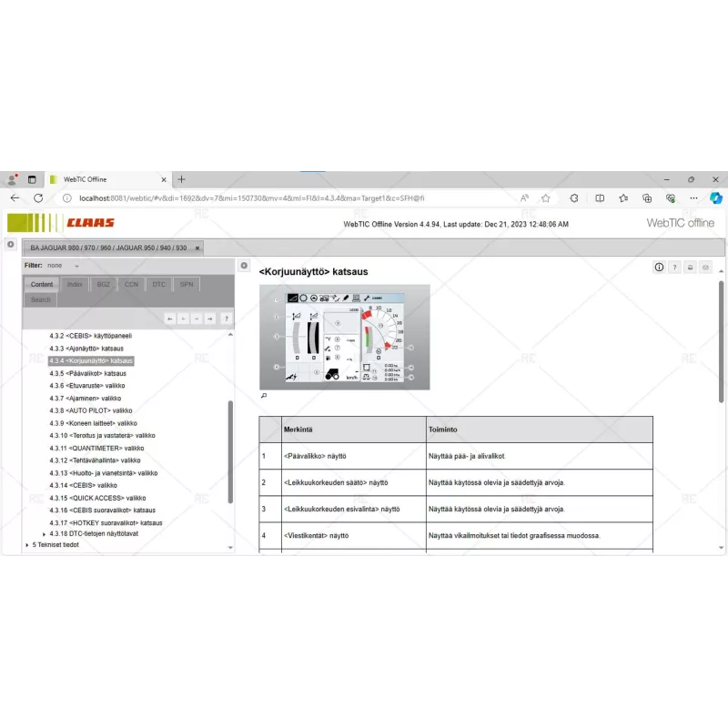
Task: Add page to favorites with the star icon
Action: [x=544, y=197]
